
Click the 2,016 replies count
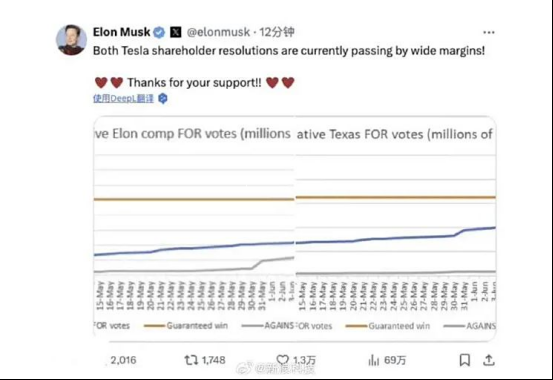click(x=123, y=360)
